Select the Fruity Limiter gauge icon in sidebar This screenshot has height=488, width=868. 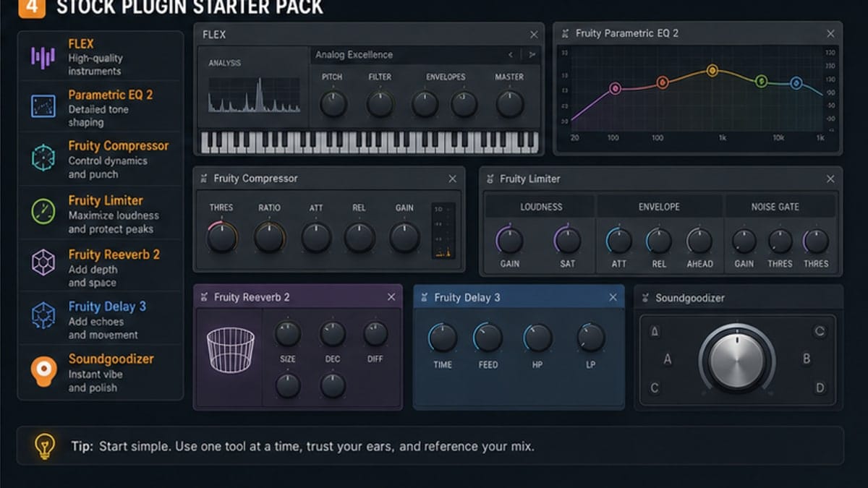coord(43,211)
